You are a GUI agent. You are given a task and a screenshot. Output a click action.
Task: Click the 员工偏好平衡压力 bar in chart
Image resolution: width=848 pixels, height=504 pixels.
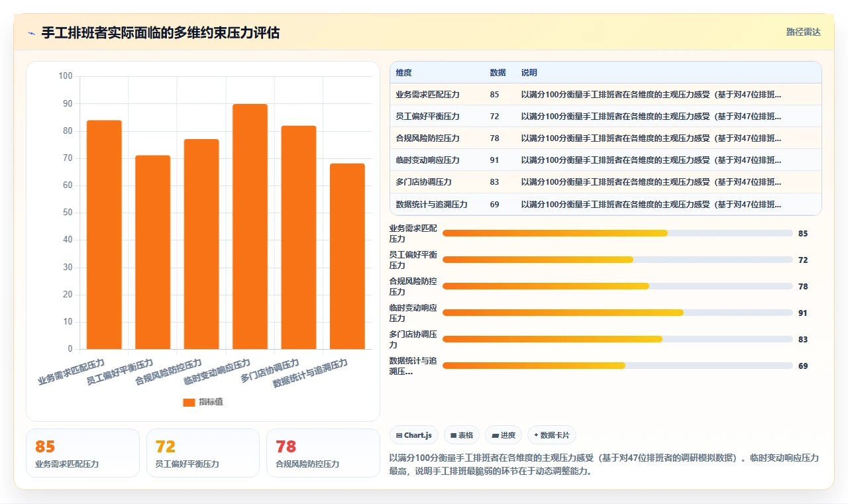coord(153,252)
